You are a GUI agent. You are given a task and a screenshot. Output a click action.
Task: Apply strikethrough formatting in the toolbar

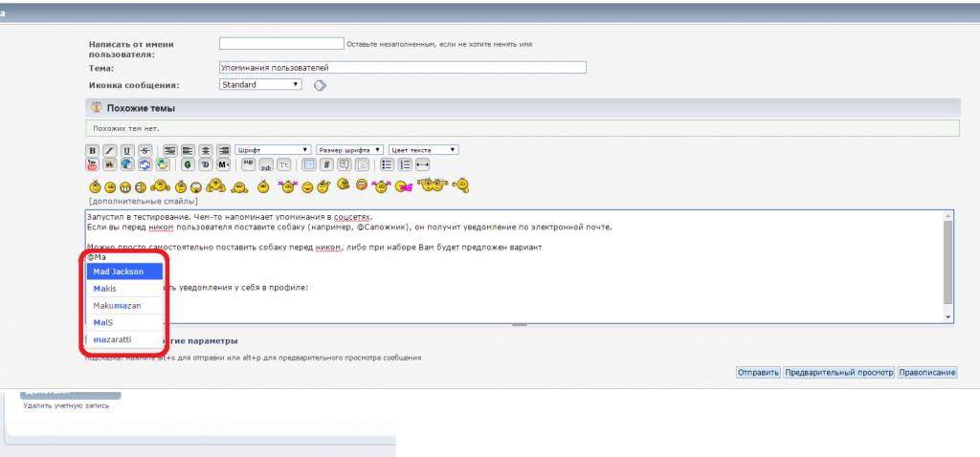145,150
